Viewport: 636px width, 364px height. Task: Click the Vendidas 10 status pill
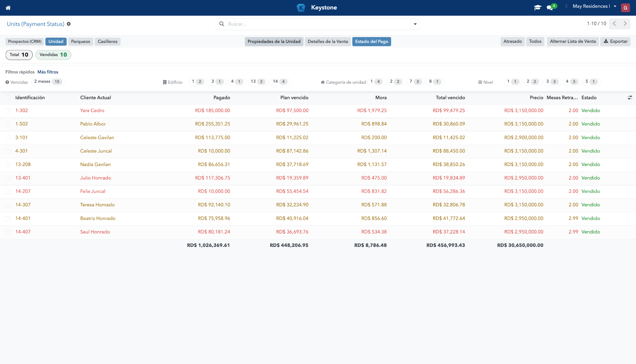[x=53, y=55]
